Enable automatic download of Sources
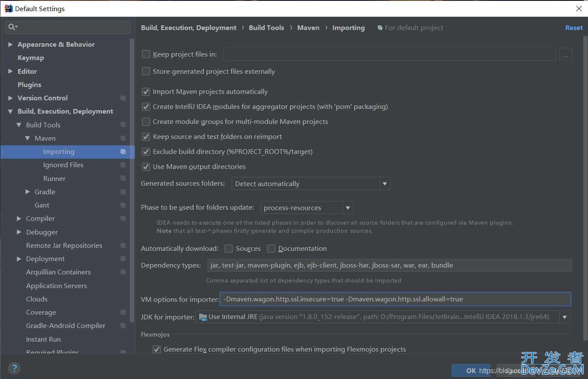 (x=229, y=249)
